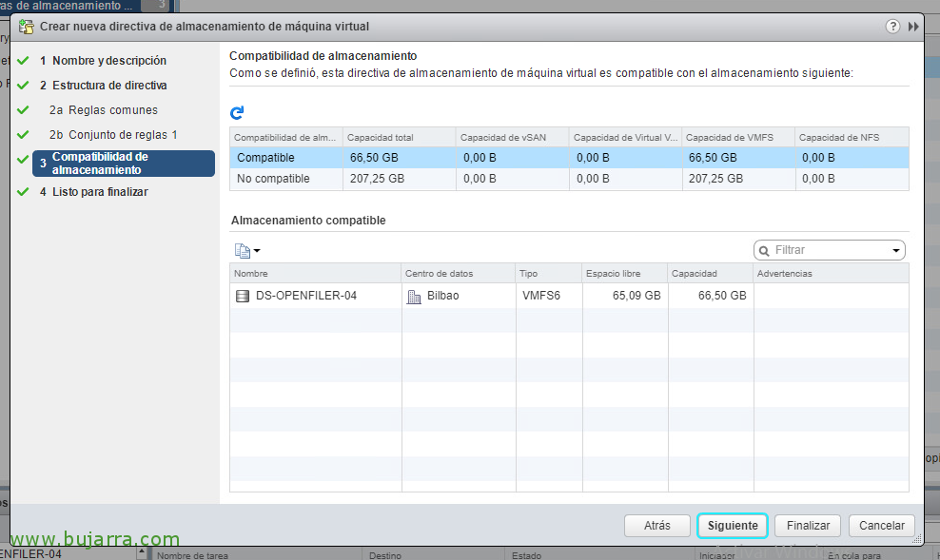940x560 pixels.
Task: Click the Atrás button
Action: [x=656, y=526]
